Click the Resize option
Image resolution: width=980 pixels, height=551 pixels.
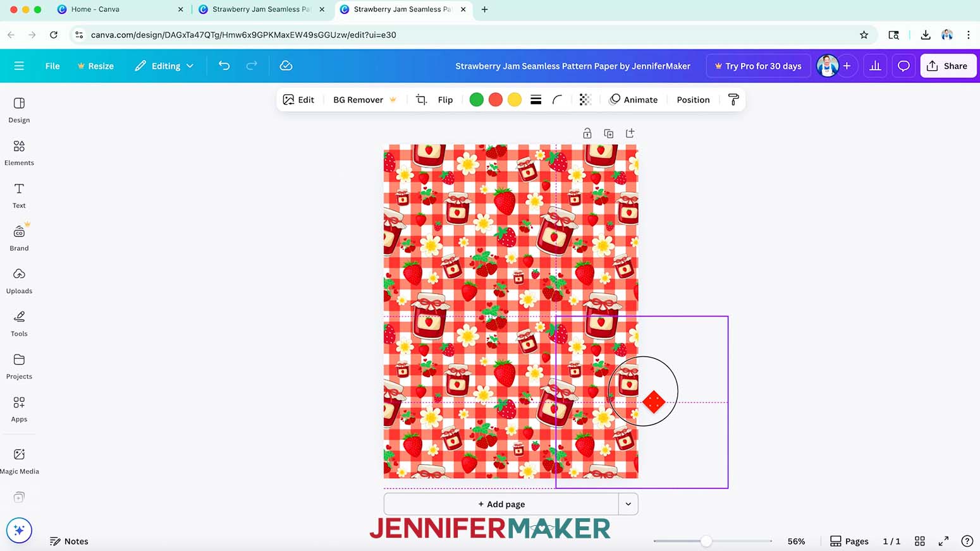point(95,66)
